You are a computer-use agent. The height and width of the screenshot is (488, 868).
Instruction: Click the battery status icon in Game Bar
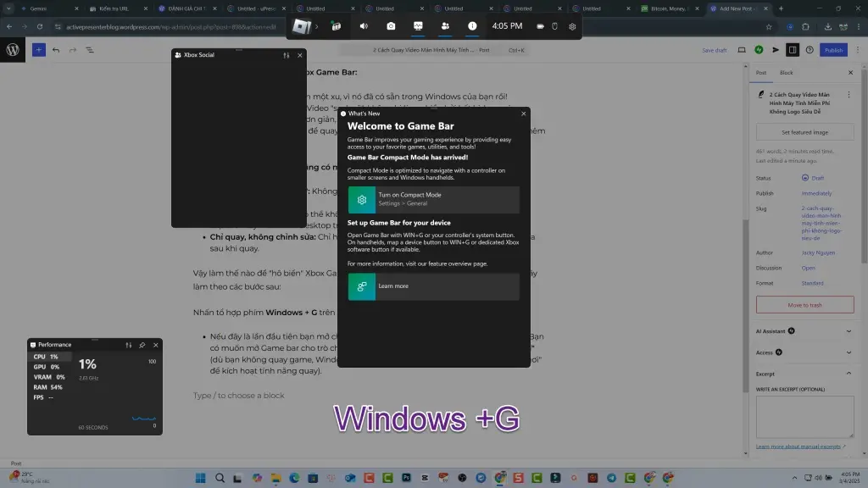540,26
